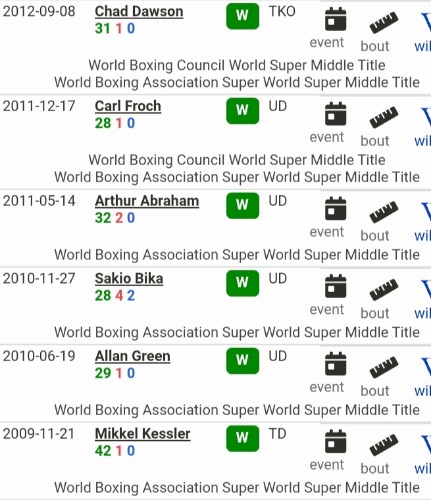Open event calendar icon for Chad Dawson fight
The width and height of the screenshot is (431, 500).
point(335,19)
